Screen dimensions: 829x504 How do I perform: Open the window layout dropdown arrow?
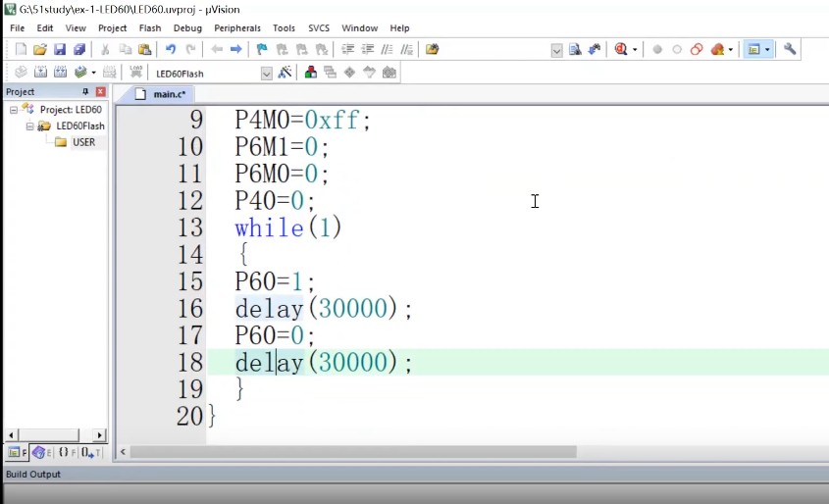(767, 50)
